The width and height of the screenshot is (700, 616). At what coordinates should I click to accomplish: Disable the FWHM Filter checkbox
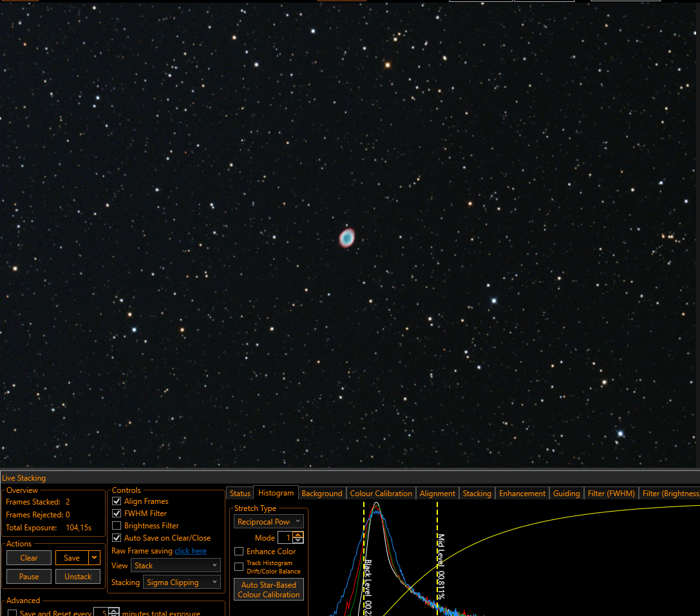[117, 514]
